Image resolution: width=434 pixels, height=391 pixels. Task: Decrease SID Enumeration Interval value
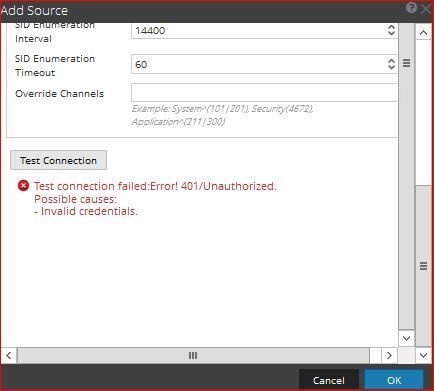[x=391, y=33]
